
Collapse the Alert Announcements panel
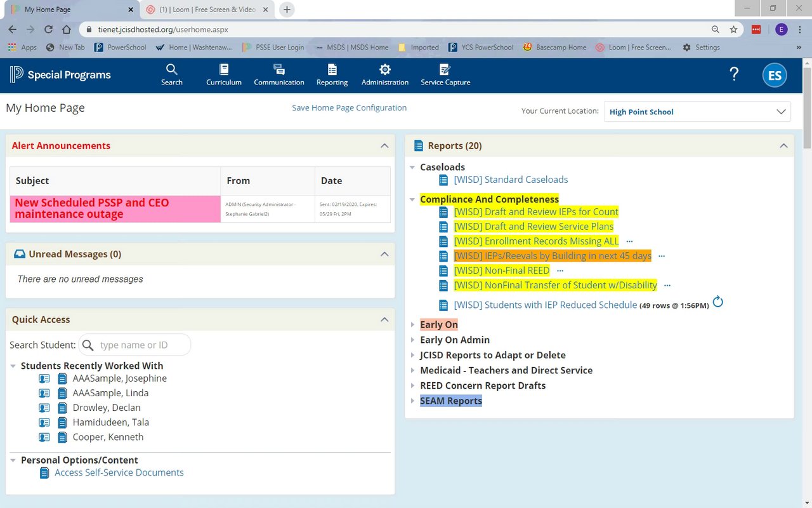[384, 146]
